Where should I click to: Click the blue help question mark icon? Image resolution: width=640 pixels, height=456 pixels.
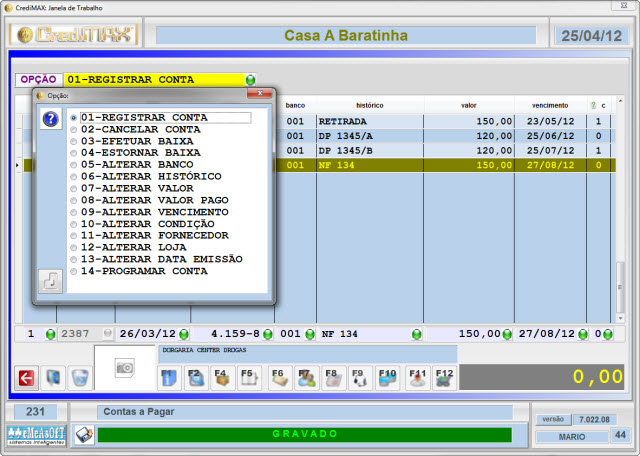(50, 119)
